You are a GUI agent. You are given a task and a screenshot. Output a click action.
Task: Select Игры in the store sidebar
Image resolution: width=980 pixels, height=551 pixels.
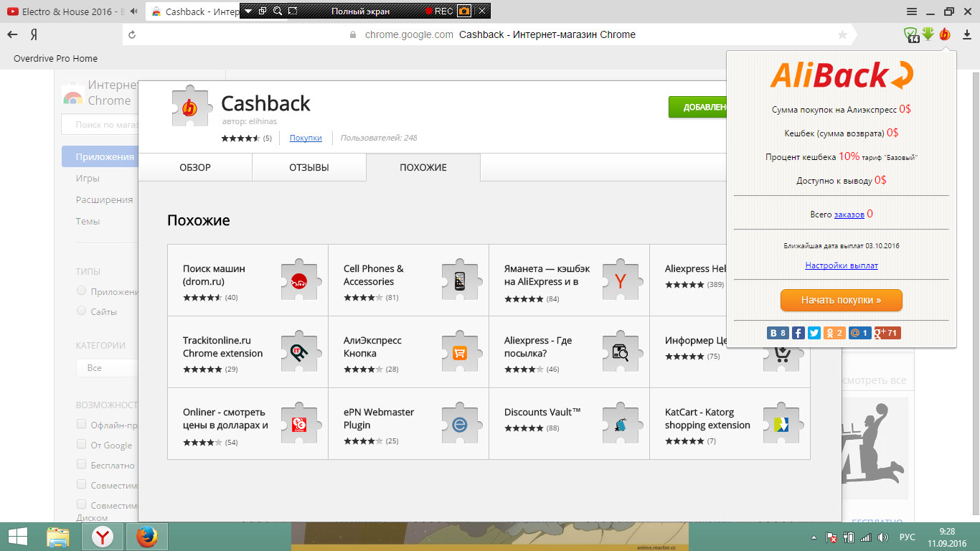[x=88, y=178]
